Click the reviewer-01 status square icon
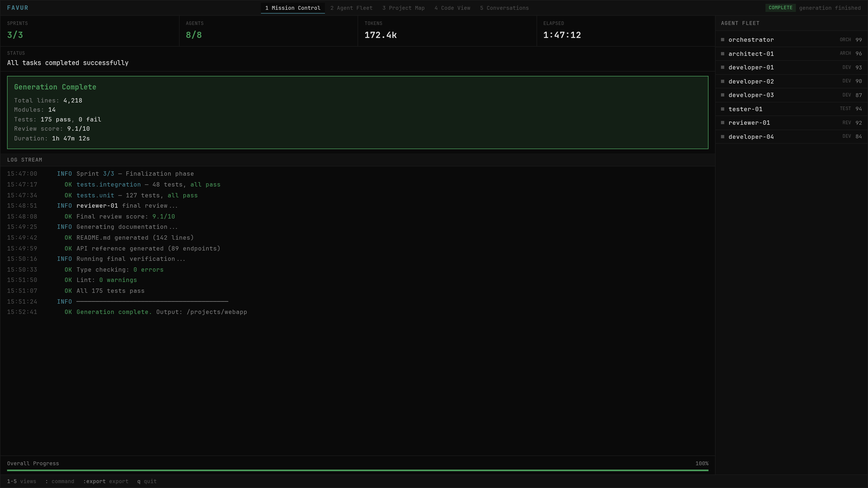Image resolution: width=868 pixels, height=488 pixels. click(722, 123)
